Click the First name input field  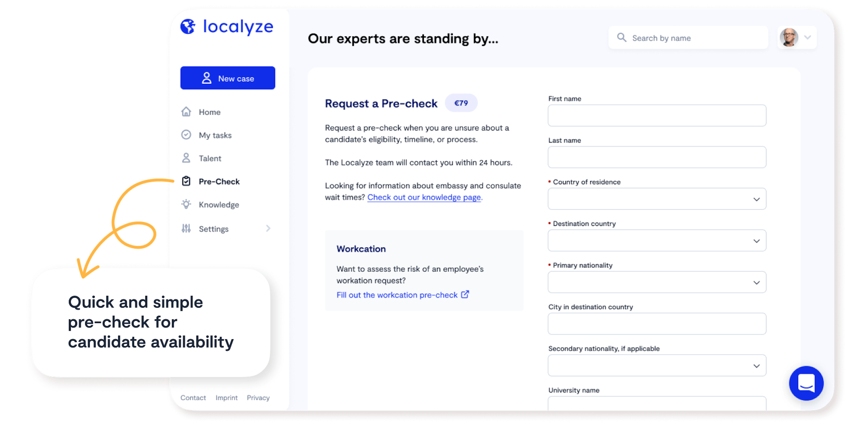657,116
